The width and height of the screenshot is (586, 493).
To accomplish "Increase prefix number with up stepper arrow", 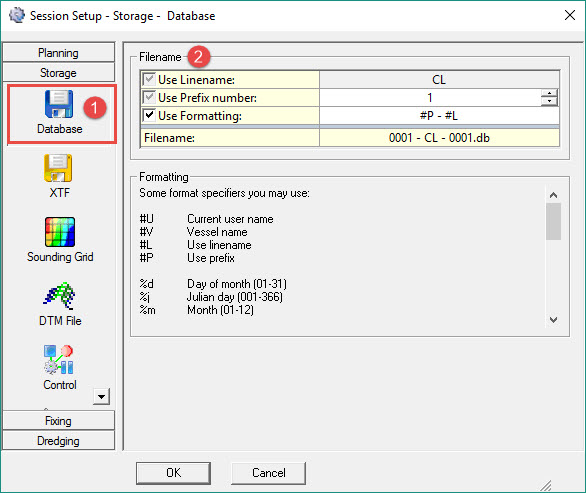I will 549,93.
